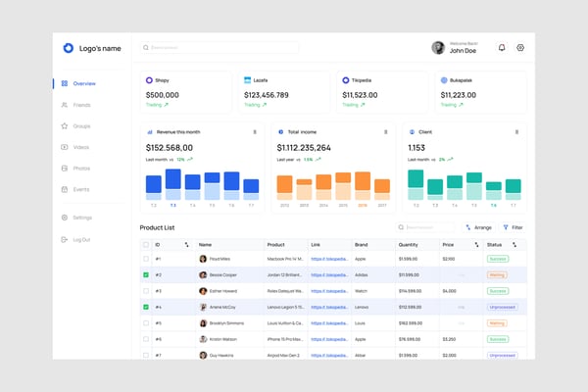This screenshot has height=392, width=588.
Task: Click the $500,000 Shopy amount
Action: click(x=163, y=95)
